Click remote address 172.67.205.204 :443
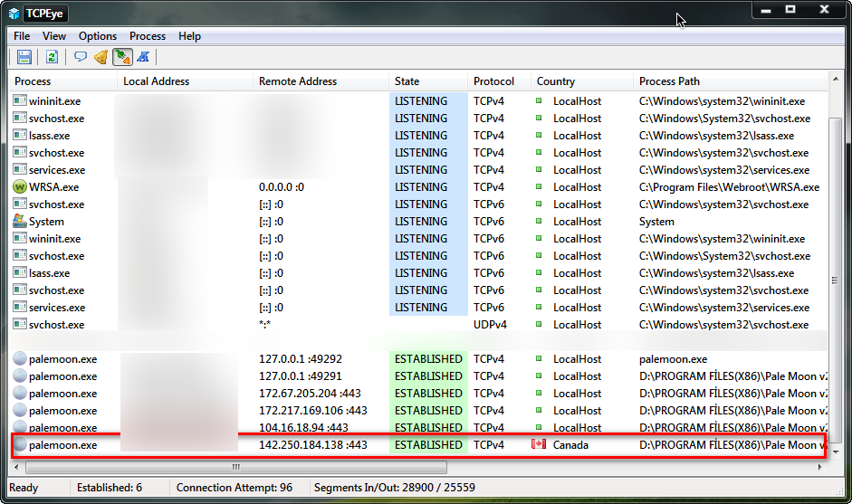Viewport: 852px width, 504px height. coord(310,394)
